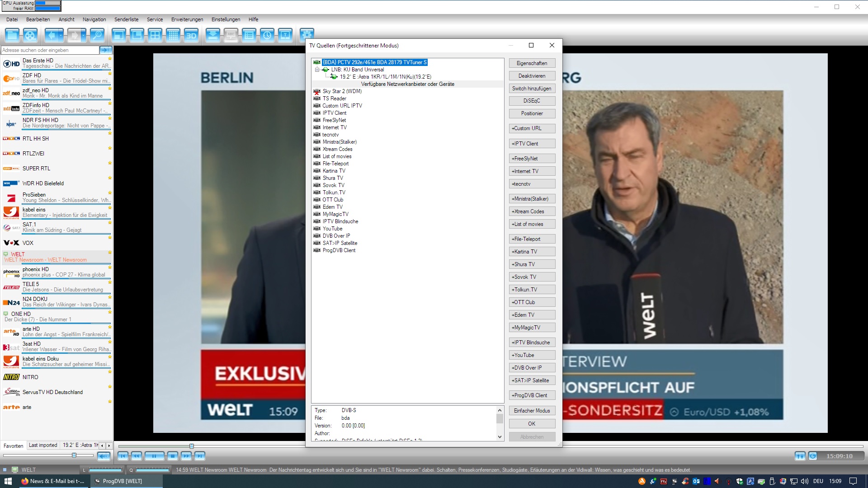Click the Eigenschaften button
Viewport: 868px width, 488px height.
(532, 63)
